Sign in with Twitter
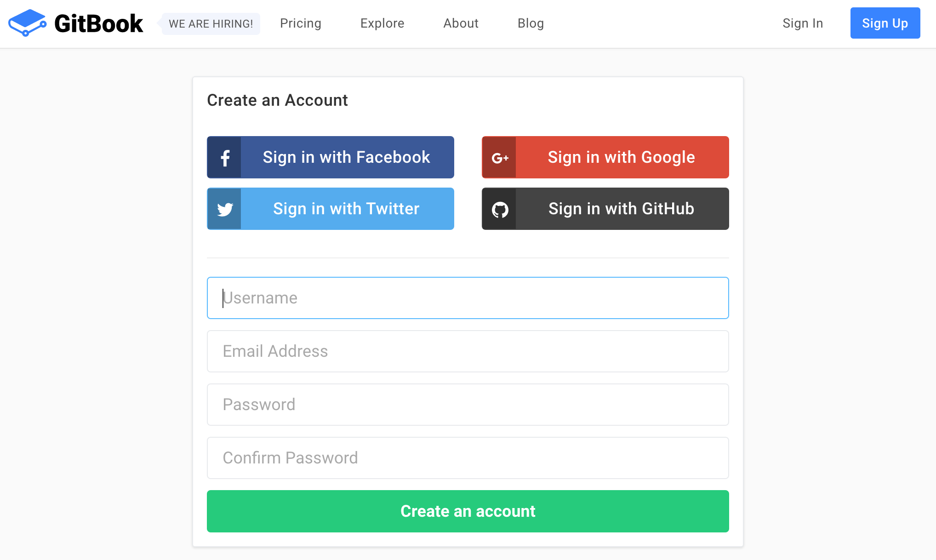 click(x=346, y=208)
